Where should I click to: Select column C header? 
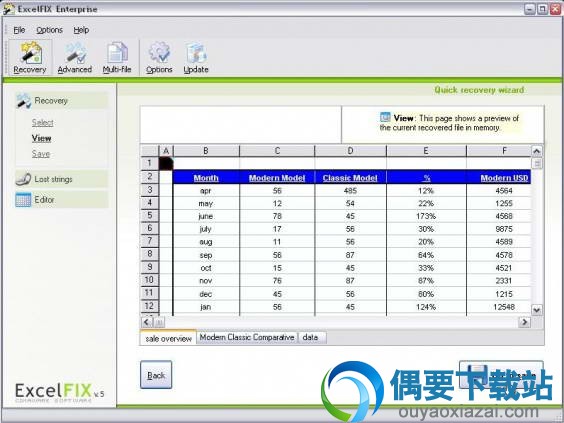pos(277,151)
